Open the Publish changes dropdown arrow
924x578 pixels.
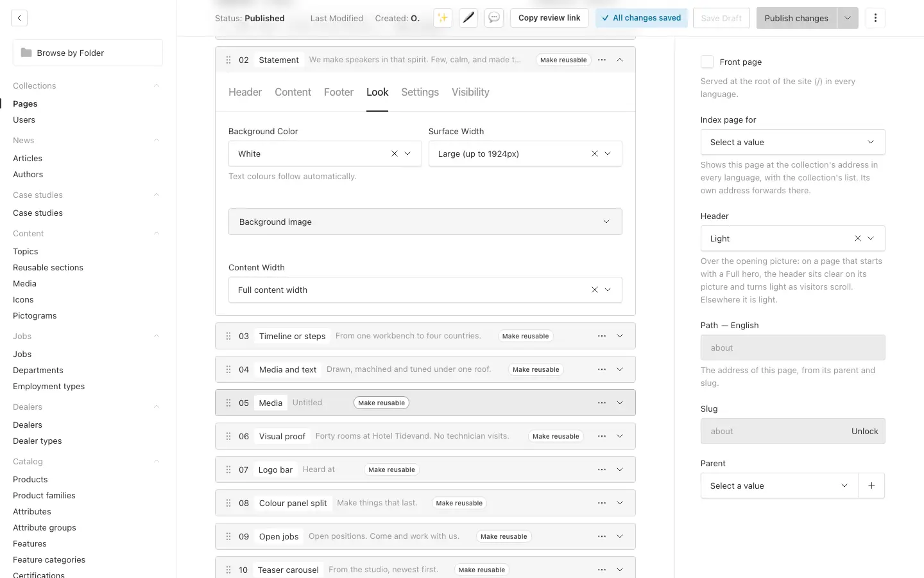point(848,18)
